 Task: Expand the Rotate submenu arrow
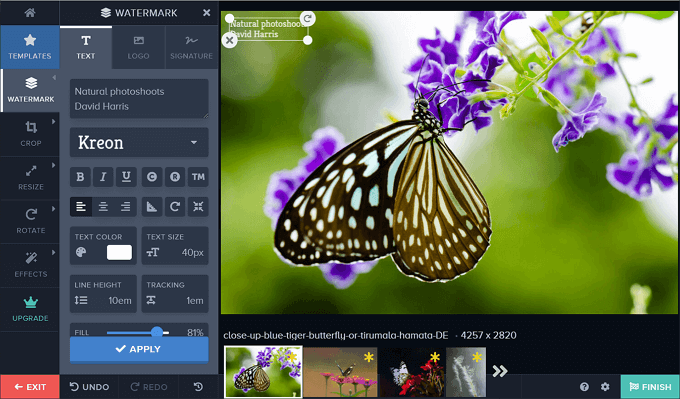coord(54,209)
